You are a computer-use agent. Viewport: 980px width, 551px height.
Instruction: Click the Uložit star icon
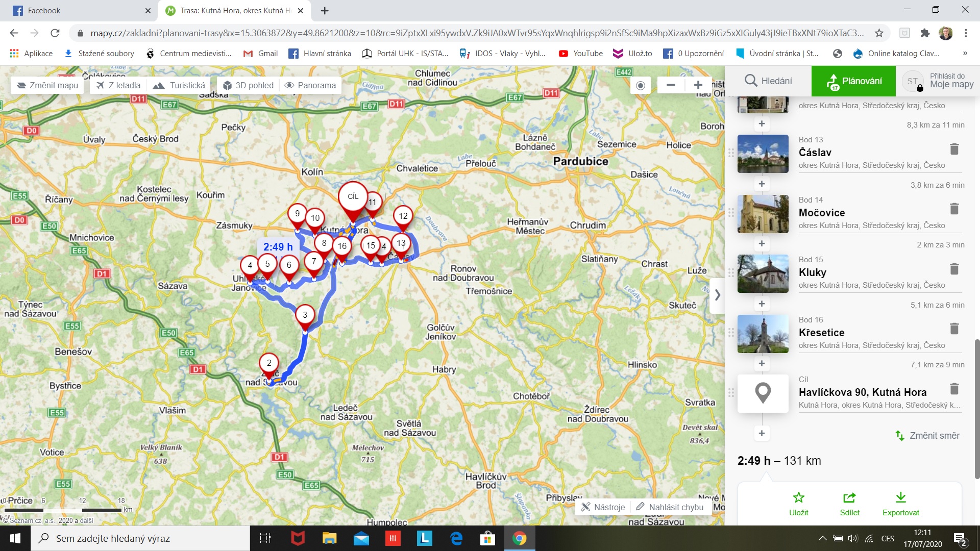coord(798,498)
